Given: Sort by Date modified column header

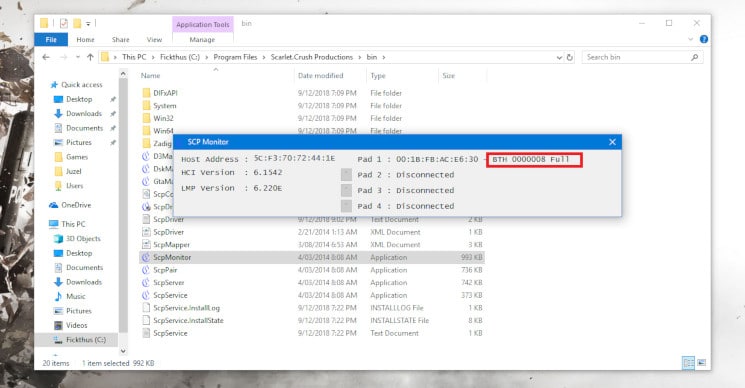Looking at the screenshot, I should (x=320, y=76).
